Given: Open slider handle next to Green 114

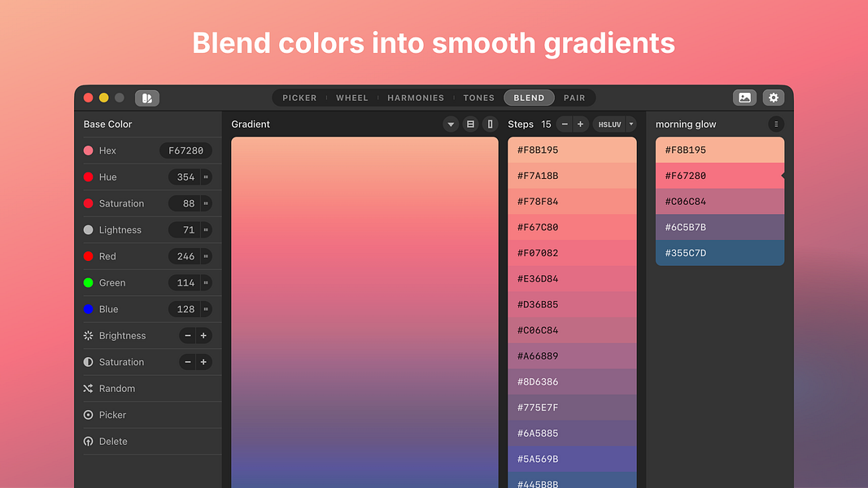Looking at the screenshot, I should coord(206,283).
